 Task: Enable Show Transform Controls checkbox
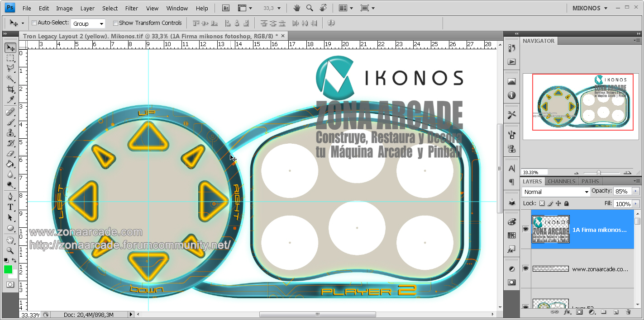(115, 23)
